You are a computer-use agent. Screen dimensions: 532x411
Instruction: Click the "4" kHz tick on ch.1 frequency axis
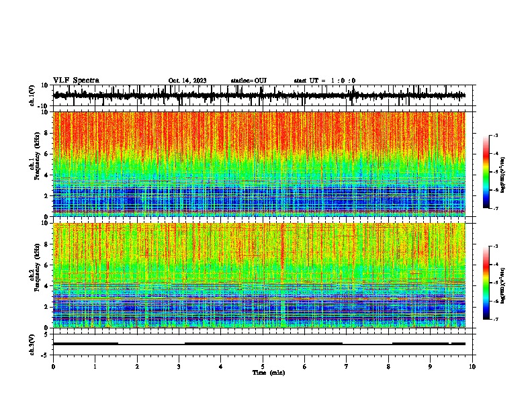tap(47, 175)
